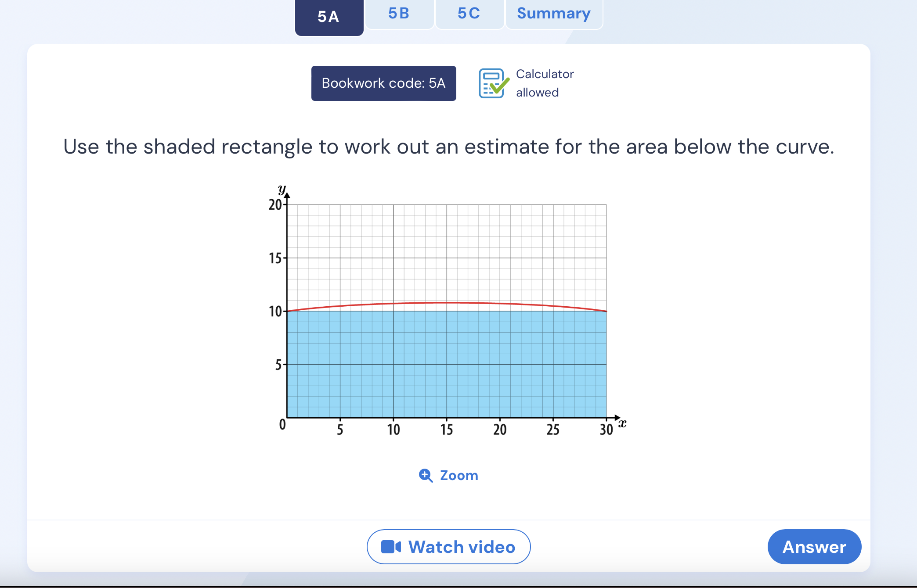Click the calculator allowed icon
Image resolution: width=917 pixels, height=588 pixels.
[494, 83]
